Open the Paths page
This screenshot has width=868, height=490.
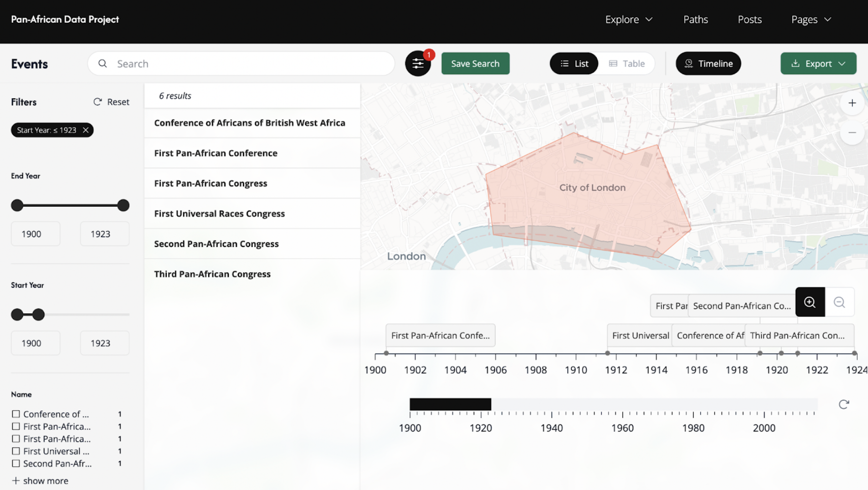click(x=695, y=20)
